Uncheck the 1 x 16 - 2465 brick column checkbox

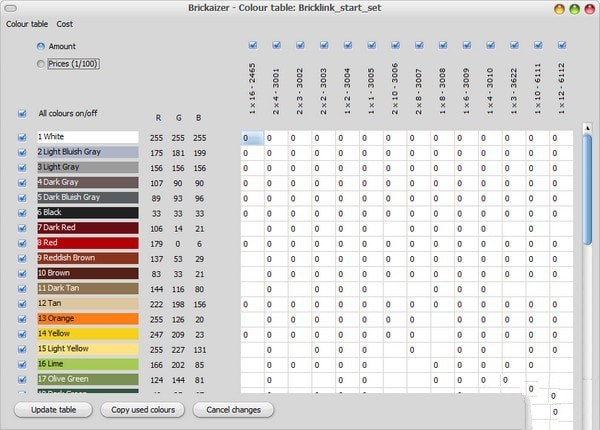coord(252,45)
